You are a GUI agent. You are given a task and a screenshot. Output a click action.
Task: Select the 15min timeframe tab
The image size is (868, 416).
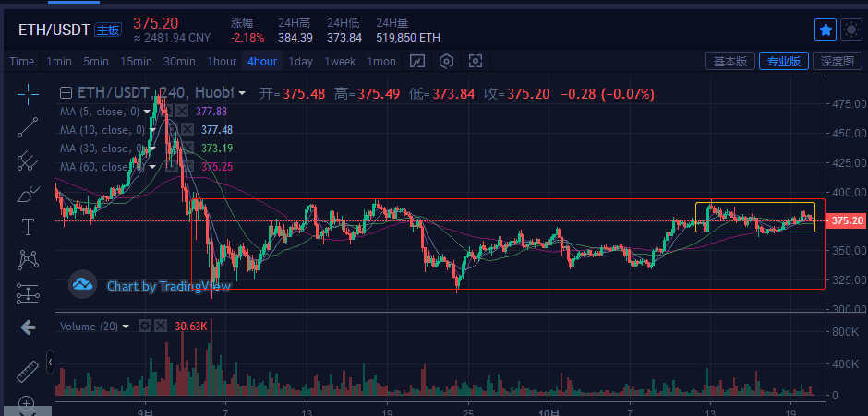136,62
